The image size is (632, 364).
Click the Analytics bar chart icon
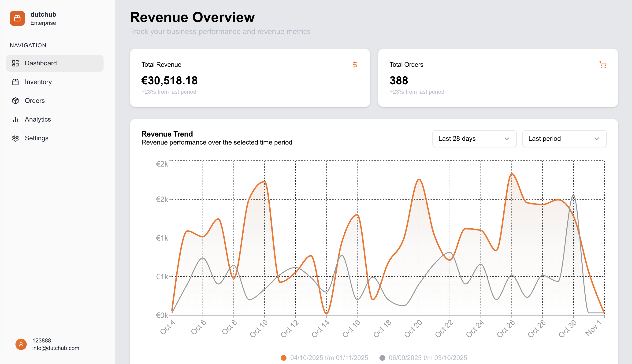tap(15, 119)
